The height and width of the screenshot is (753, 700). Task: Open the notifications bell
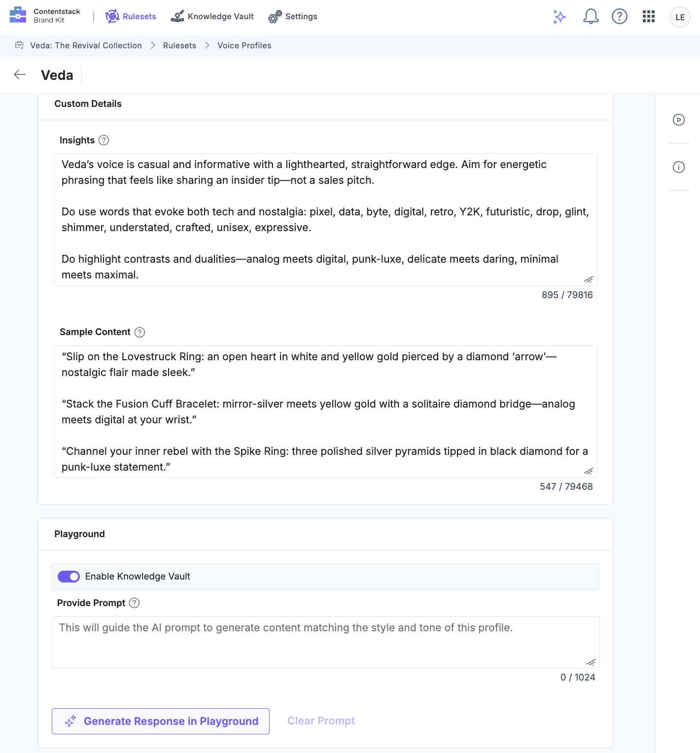point(590,16)
